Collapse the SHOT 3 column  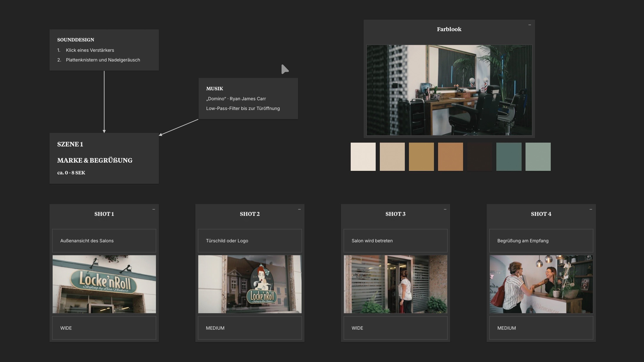click(x=445, y=209)
